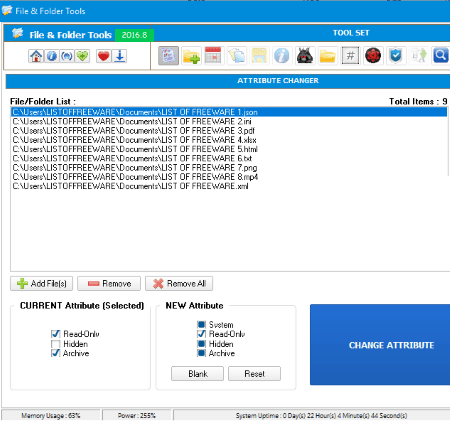The height and width of the screenshot is (421, 450).
Task: Click the magnifying glass search tool
Action: tap(441, 56)
